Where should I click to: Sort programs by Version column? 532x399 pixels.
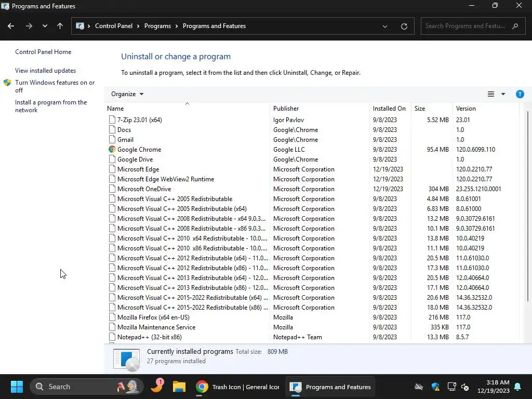coord(486,108)
